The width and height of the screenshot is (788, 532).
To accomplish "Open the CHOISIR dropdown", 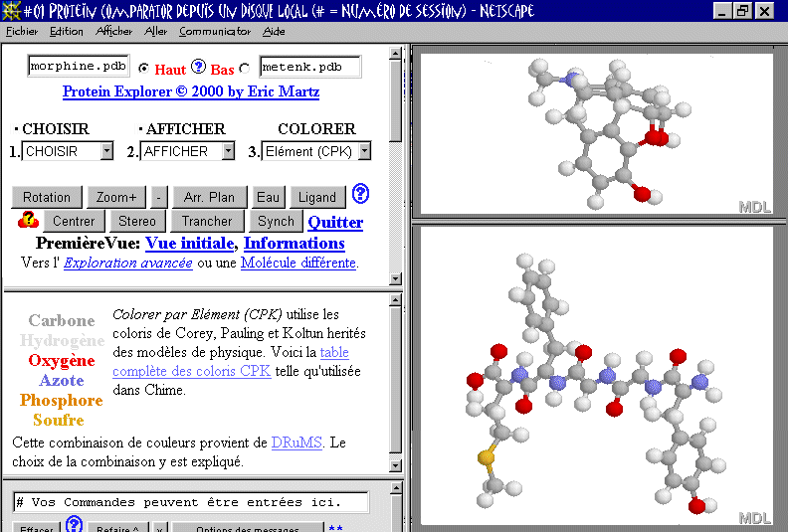I will [68, 151].
